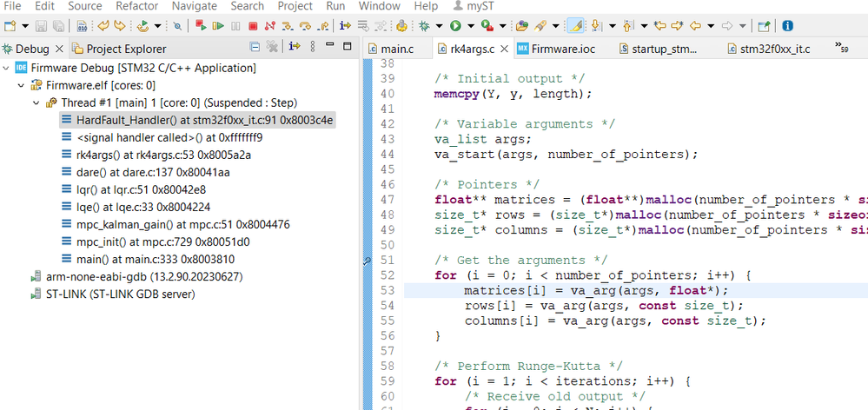The width and height of the screenshot is (868, 410).
Task: Click the Save (floppy disk) icon
Action: click(x=41, y=25)
